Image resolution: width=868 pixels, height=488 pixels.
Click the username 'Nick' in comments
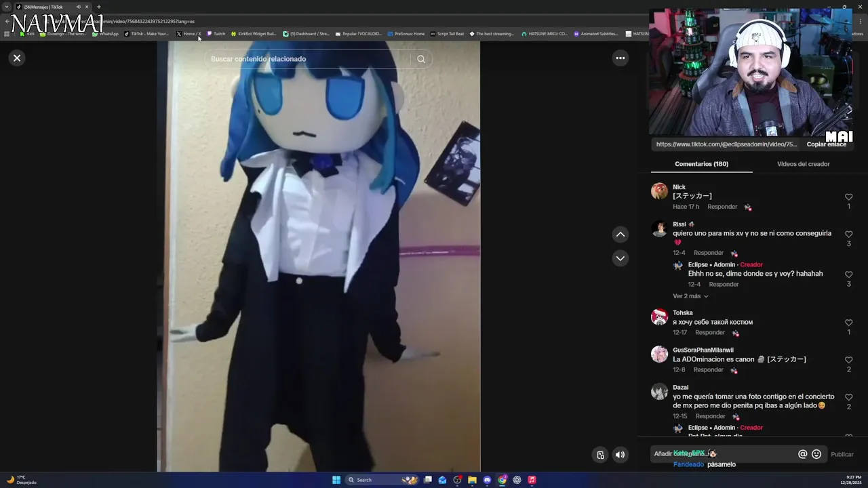point(679,187)
